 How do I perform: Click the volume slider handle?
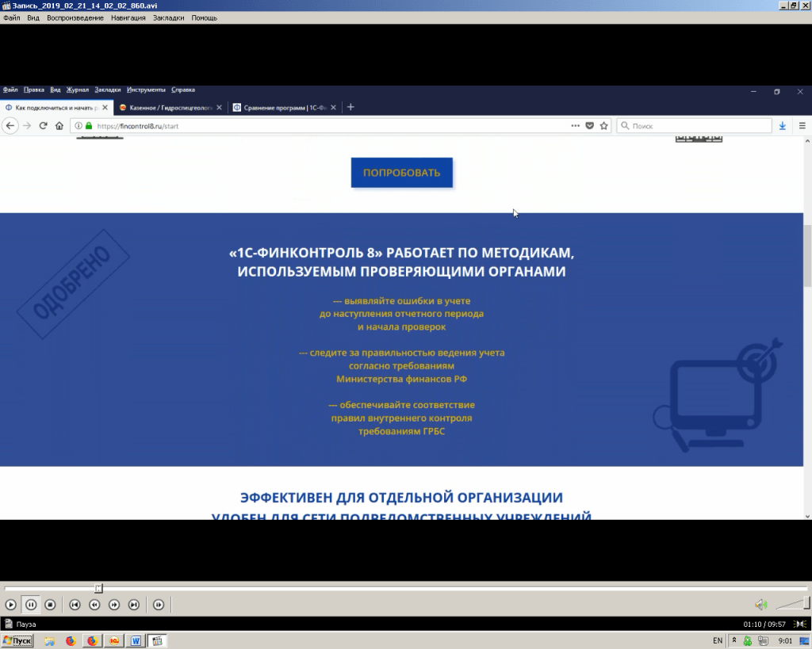click(x=806, y=604)
